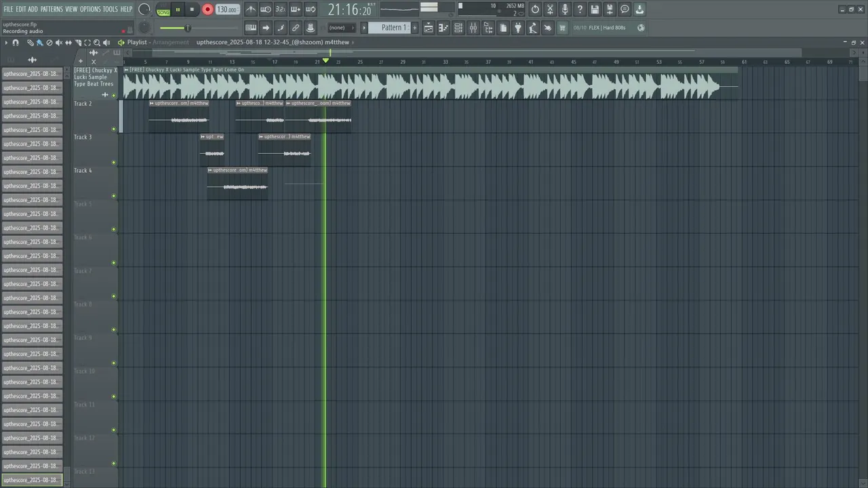Screen dimensions: 868x488
Task: Toggle the 3-2-1 recording countdown
Action: (280, 9)
